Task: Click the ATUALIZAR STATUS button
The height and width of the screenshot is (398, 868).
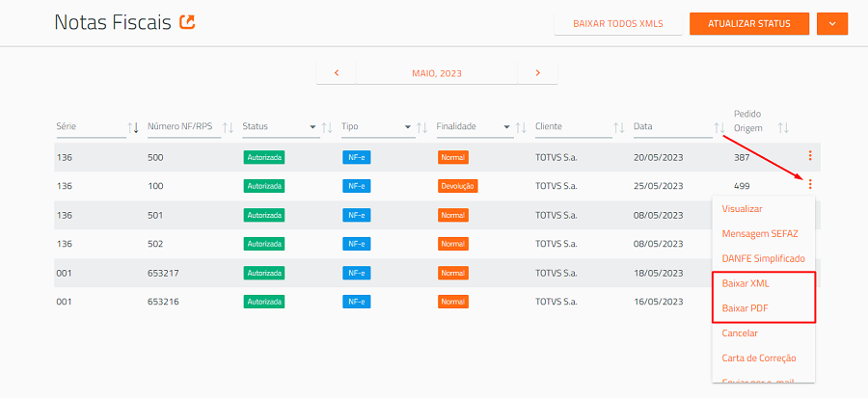Action: pos(749,24)
